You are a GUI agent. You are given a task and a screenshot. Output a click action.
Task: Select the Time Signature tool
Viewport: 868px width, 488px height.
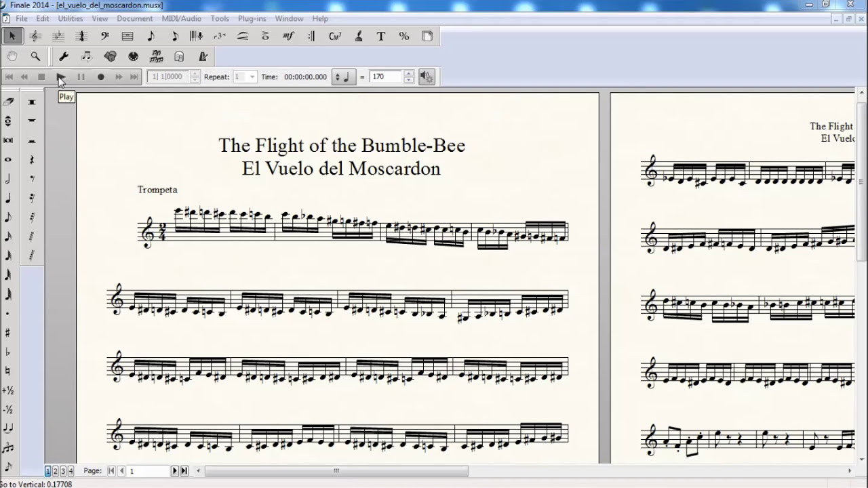point(81,36)
